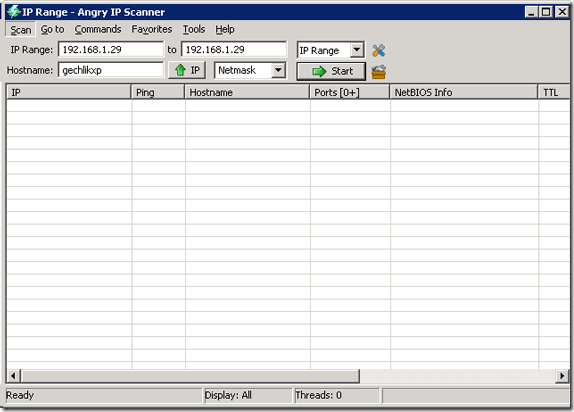Click the ending IP address field
The height and width of the screenshot is (412, 574).
pyautogui.click(x=234, y=49)
